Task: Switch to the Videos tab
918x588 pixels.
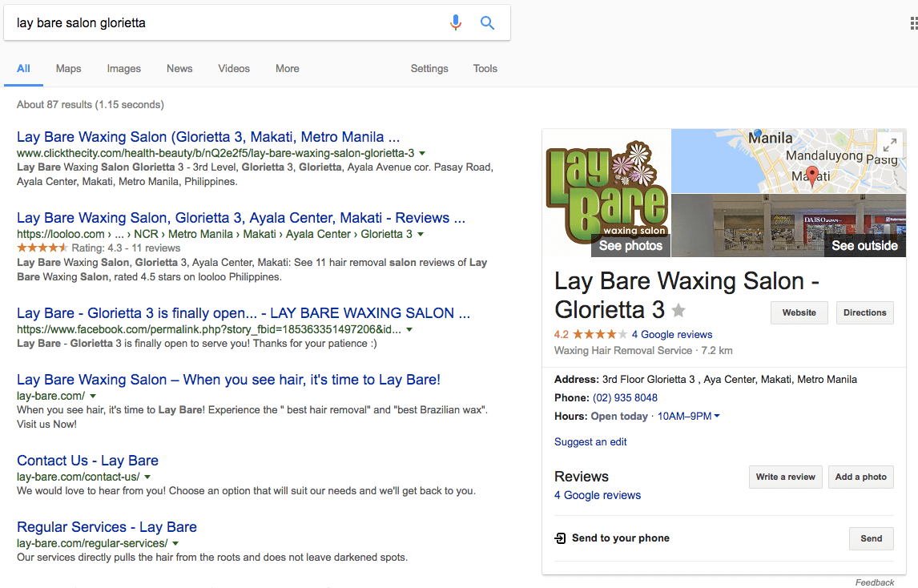Action: tap(234, 69)
